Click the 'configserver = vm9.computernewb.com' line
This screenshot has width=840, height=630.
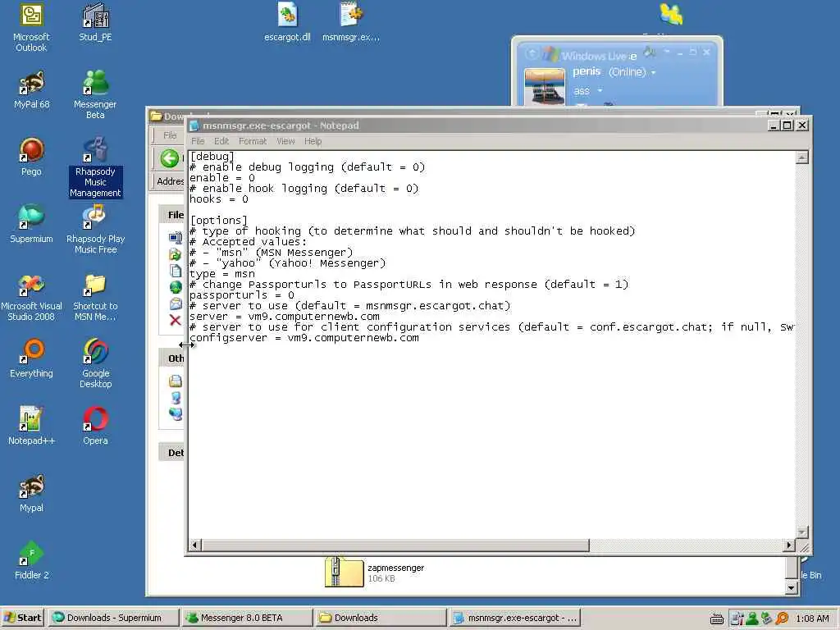tap(304, 338)
